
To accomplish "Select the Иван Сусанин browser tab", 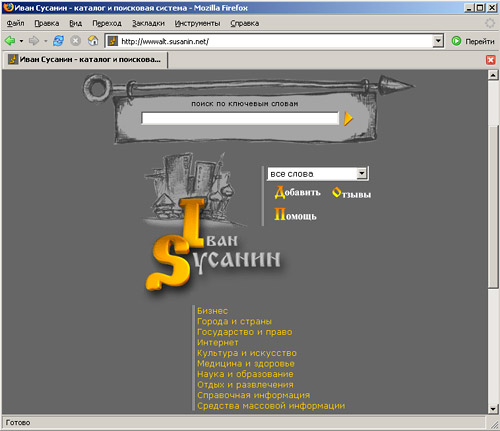I will point(85,60).
